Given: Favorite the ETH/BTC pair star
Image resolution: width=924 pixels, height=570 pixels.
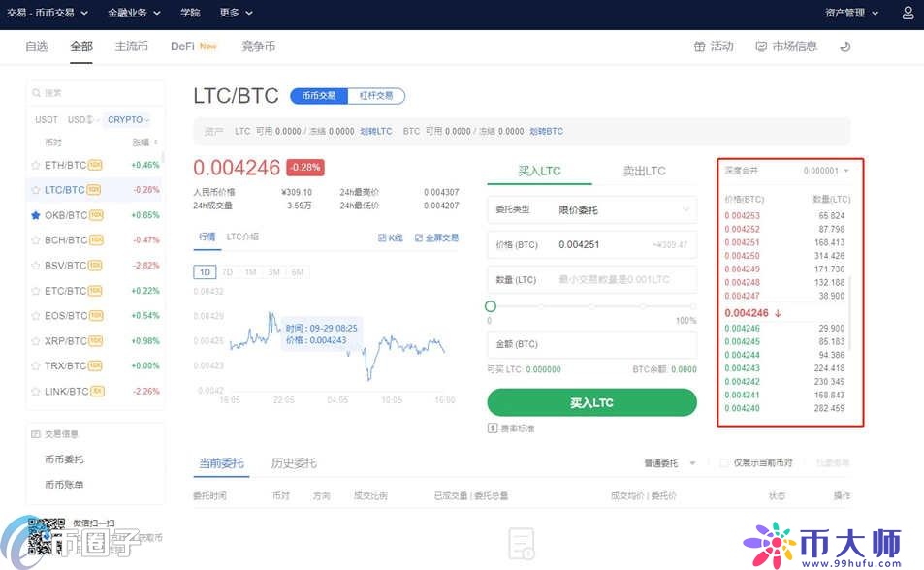Looking at the screenshot, I should [35, 165].
